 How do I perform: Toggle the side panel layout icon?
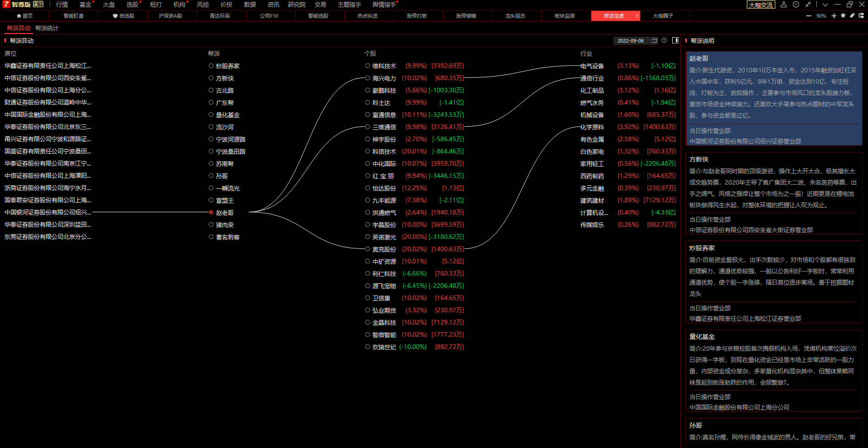(x=675, y=41)
